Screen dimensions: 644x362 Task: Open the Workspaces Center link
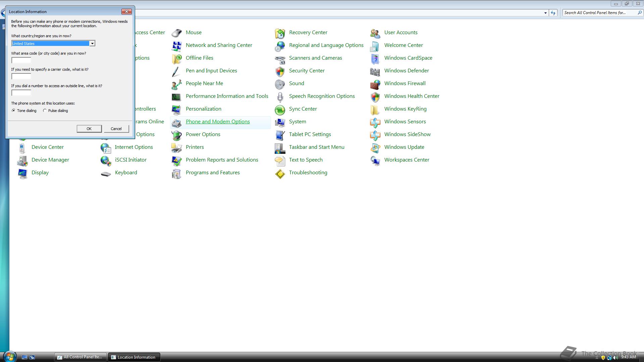point(407,160)
